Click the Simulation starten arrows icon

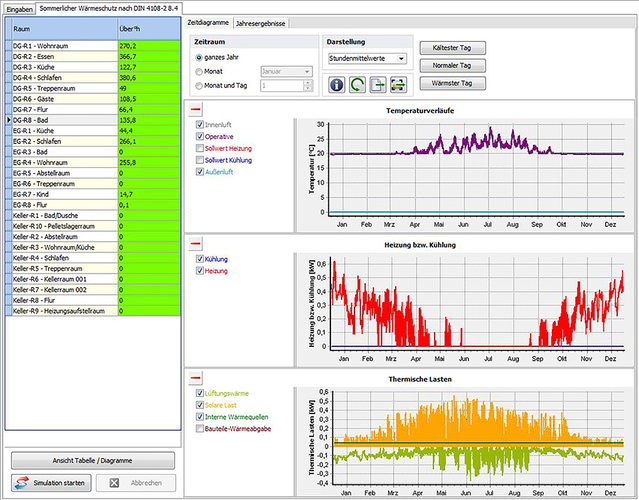click(x=22, y=482)
